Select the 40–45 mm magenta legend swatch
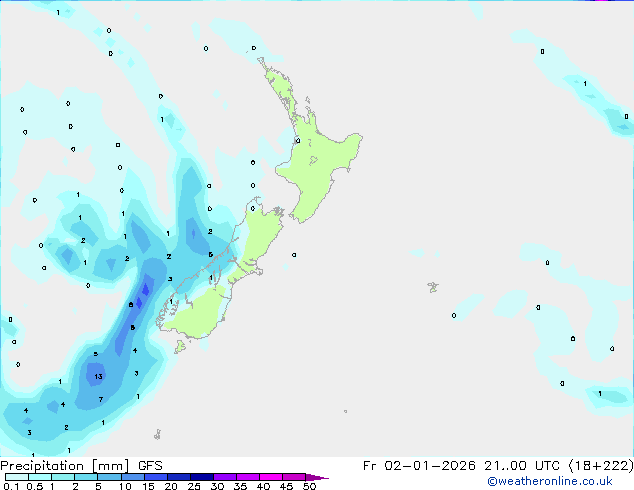Image resolution: width=634 pixels, height=490 pixels. 271,477
